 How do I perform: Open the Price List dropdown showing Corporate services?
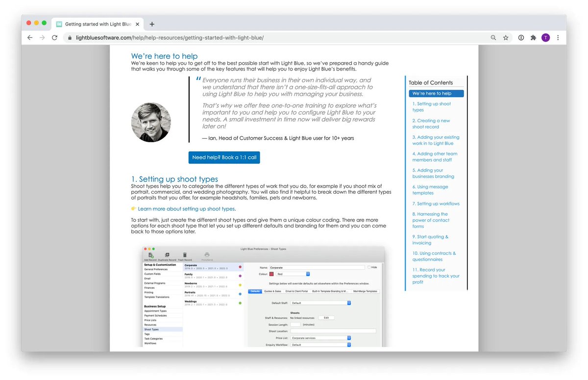[319, 338]
